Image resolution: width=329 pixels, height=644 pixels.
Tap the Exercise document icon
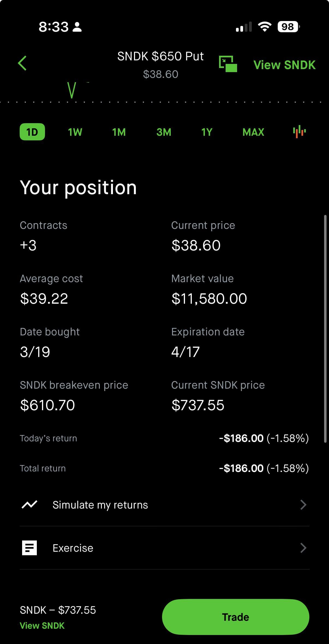tap(29, 548)
